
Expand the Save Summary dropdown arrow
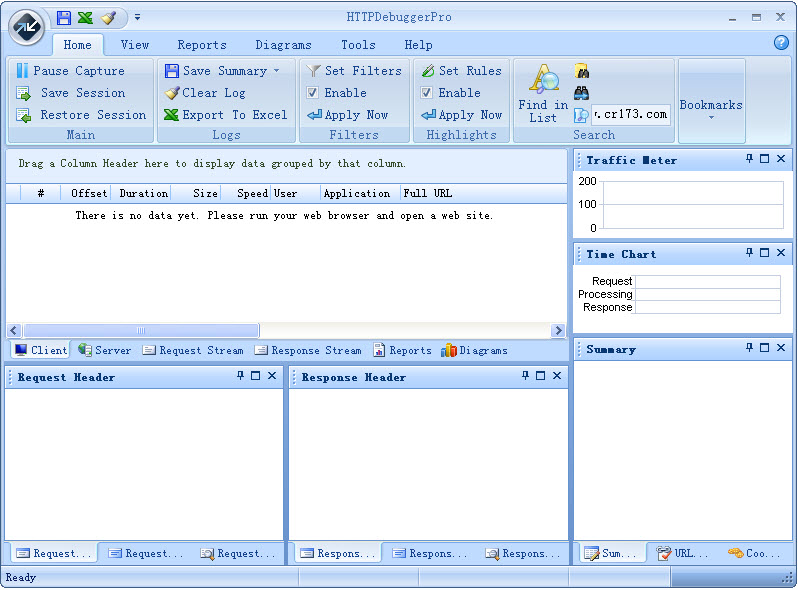276,71
